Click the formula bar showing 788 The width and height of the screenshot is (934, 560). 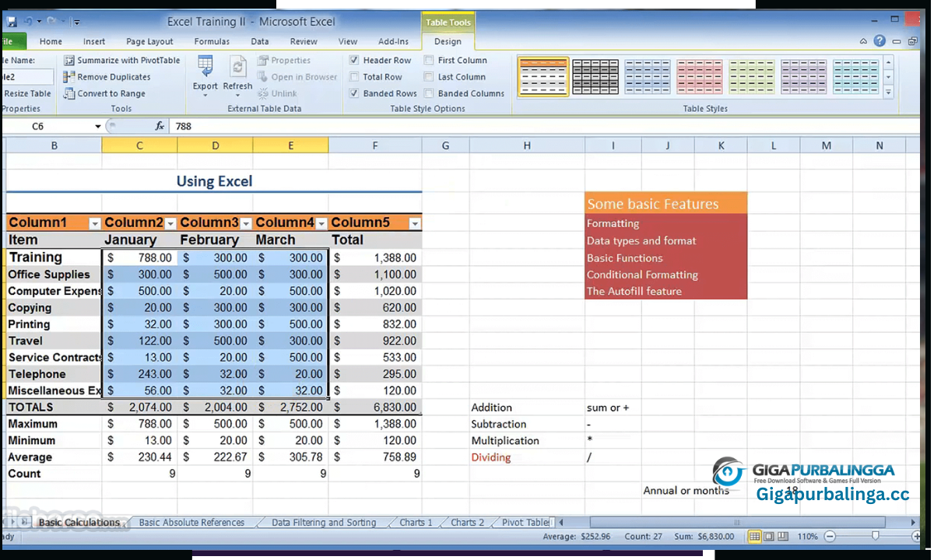point(545,126)
